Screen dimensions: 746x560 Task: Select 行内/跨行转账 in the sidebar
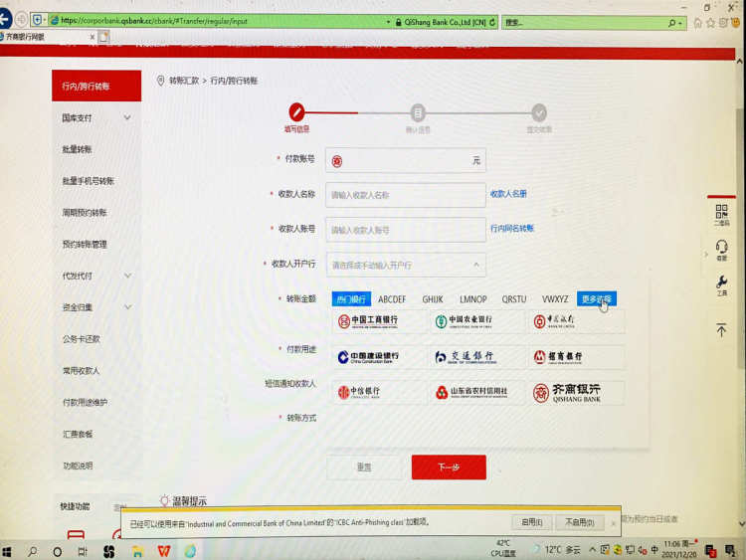click(96, 87)
